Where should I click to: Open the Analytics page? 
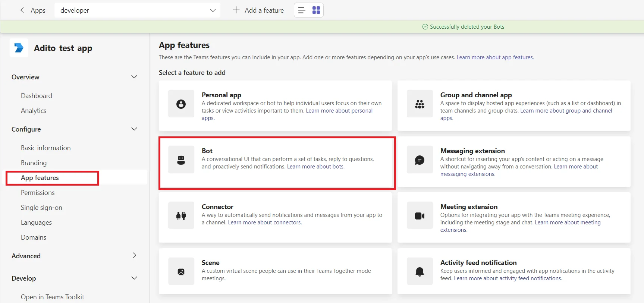[34, 111]
